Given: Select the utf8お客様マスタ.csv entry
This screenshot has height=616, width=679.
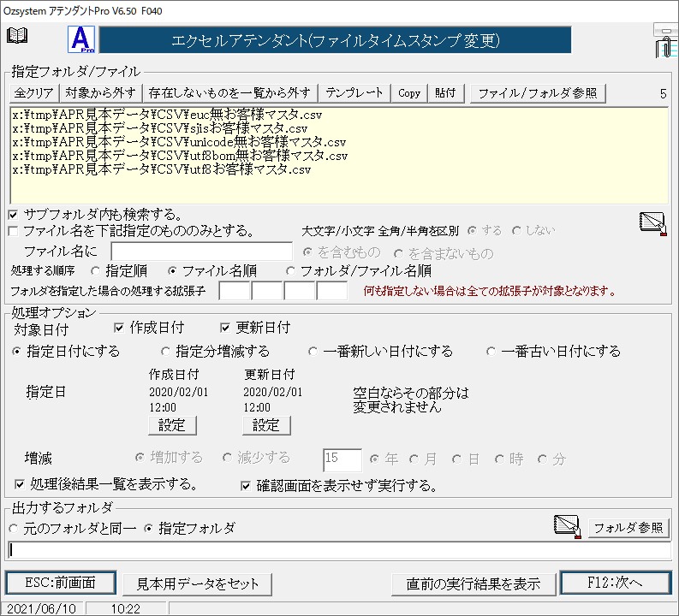Looking at the screenshot, I should click(162, 169).
